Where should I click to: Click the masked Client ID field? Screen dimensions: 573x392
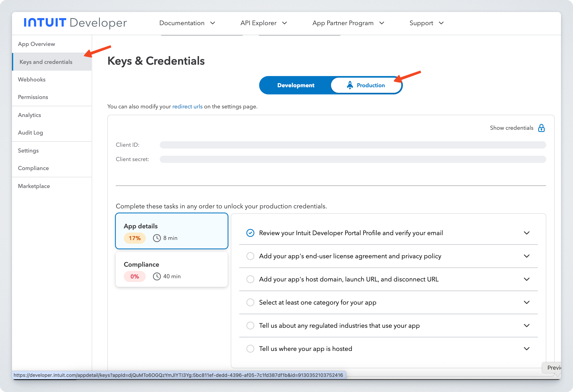(x=353, y=145)
